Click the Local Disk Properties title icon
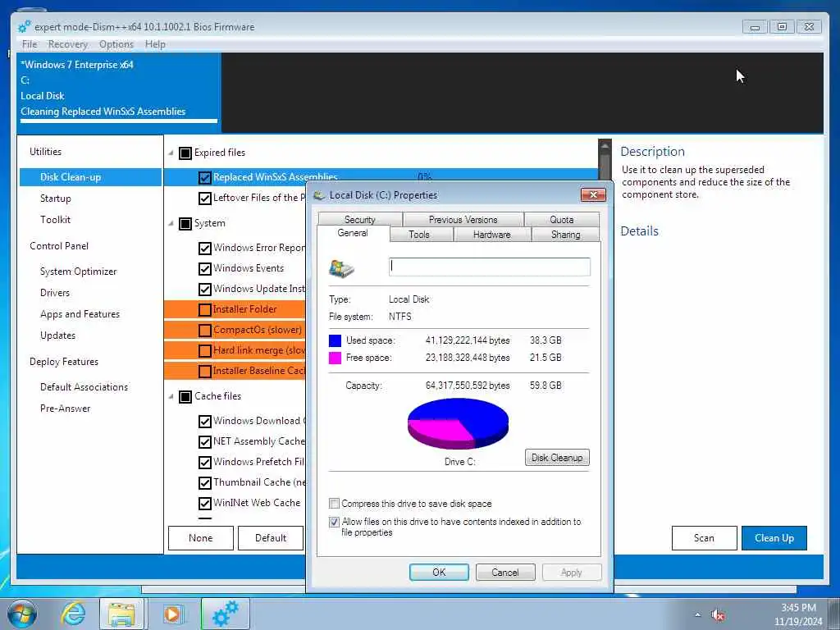Image resolution: width=840 pixels, height=630 pixels. [319, 195]
